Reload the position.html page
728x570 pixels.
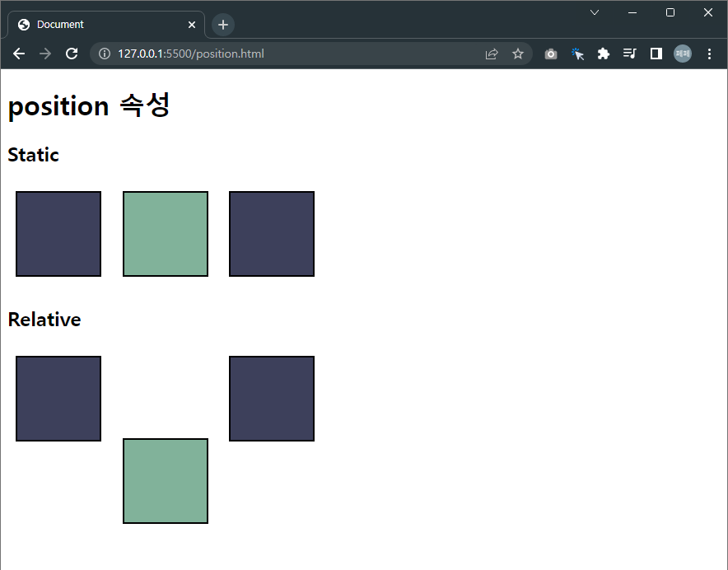point(72,54)
